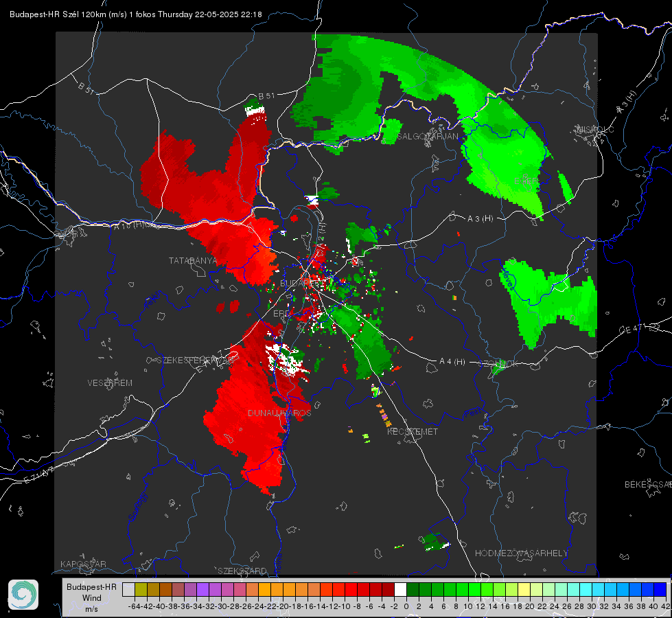
Task: Click the EGER label in the green echo
Action: 526,182
